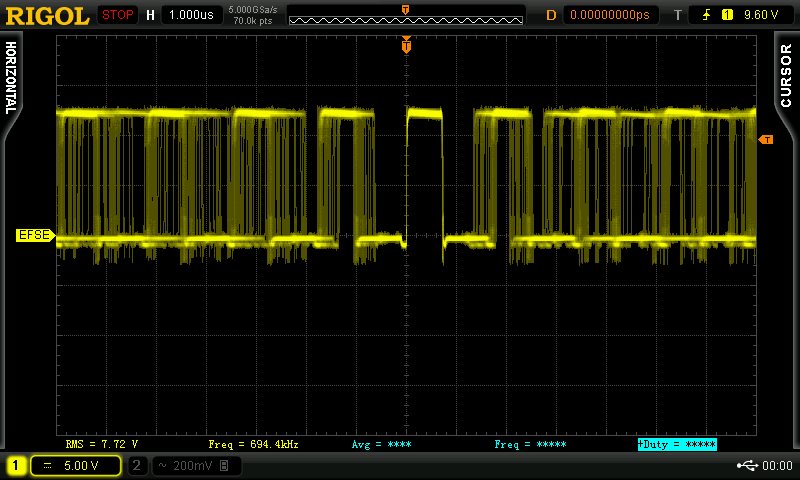Open the HORIZONTAL side tab
Screen dimensions: 800x480
(x=11, y=79)
